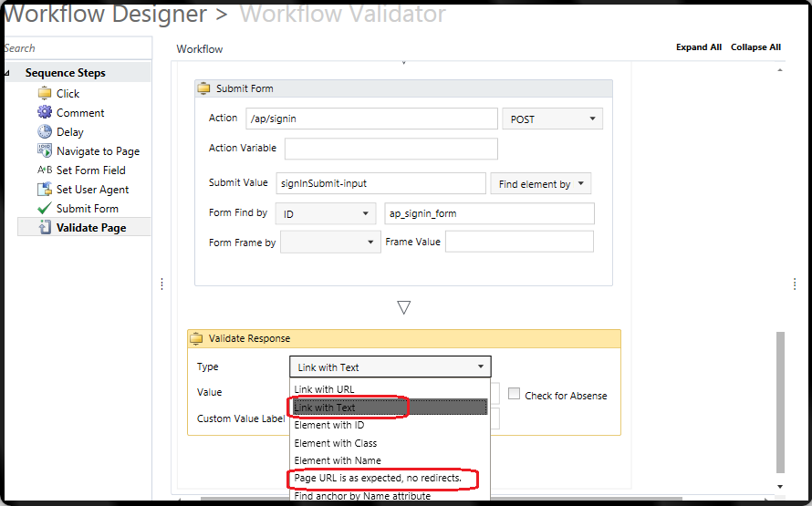Select the Validate Page step icon

tap(45, 227)
